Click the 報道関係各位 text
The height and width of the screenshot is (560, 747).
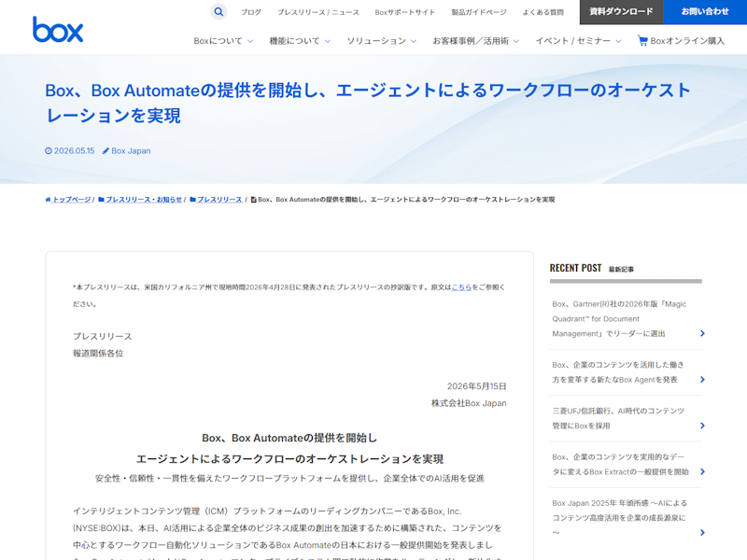(x=98, y=354)
